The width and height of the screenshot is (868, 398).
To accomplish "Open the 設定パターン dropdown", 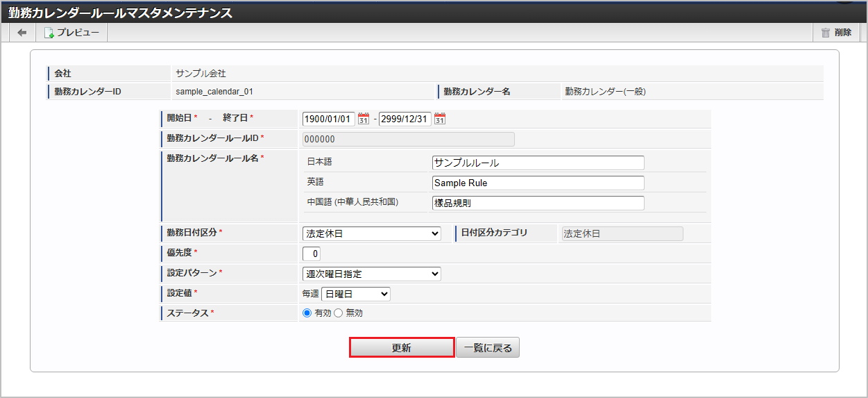I will [x=371, y=274].
